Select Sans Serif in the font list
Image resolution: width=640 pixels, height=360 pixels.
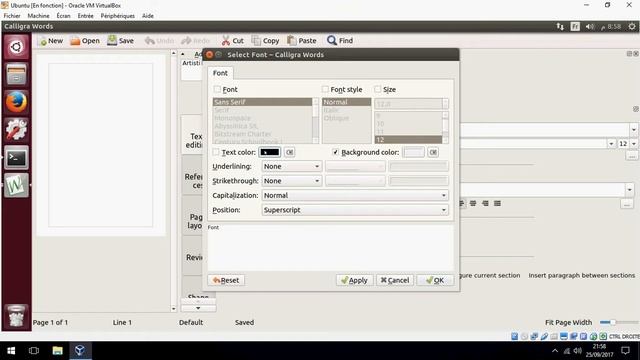(262, 102)
